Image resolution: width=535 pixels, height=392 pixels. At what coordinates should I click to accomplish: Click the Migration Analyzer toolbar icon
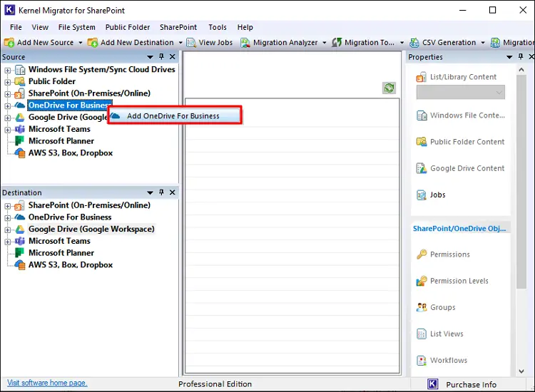[245, 43]
